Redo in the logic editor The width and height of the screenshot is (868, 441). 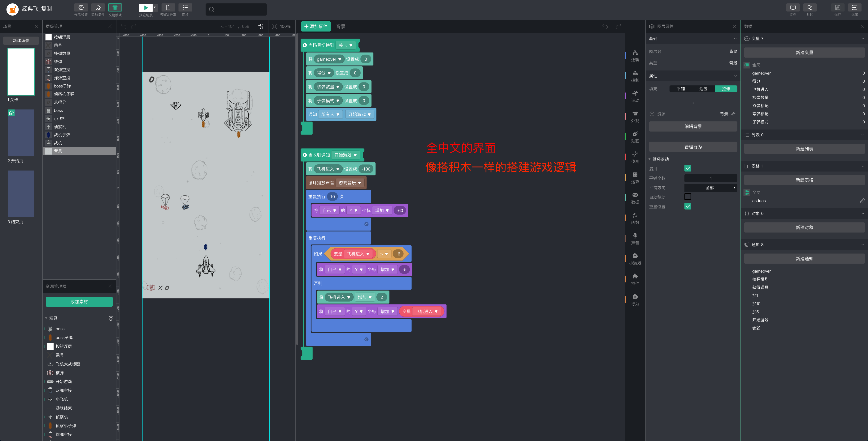(x=618, y=27)
